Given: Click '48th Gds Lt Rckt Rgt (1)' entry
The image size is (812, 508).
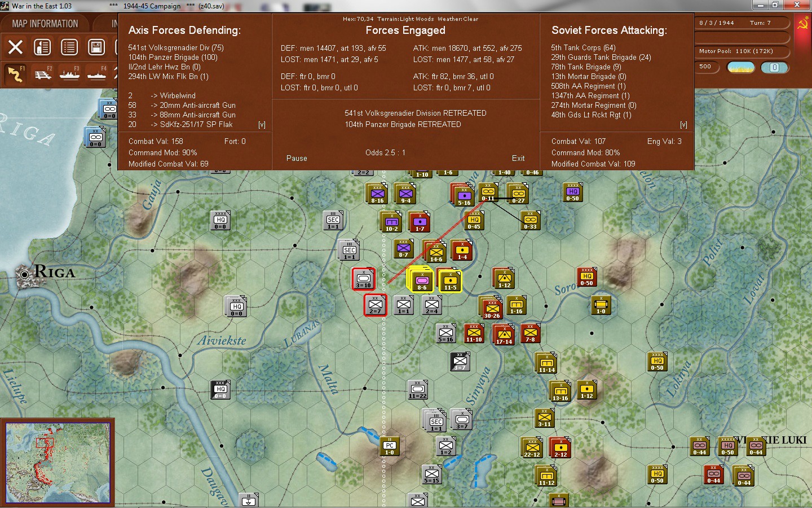Looking at the screenshot, I should (x=591, y=115).
